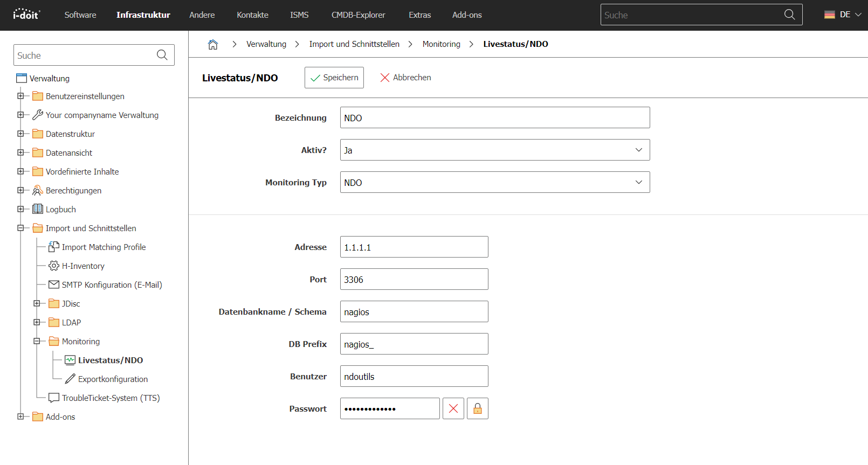Expand the Berechtigungen tree node

pyautogui.click(x=20, y=190)
